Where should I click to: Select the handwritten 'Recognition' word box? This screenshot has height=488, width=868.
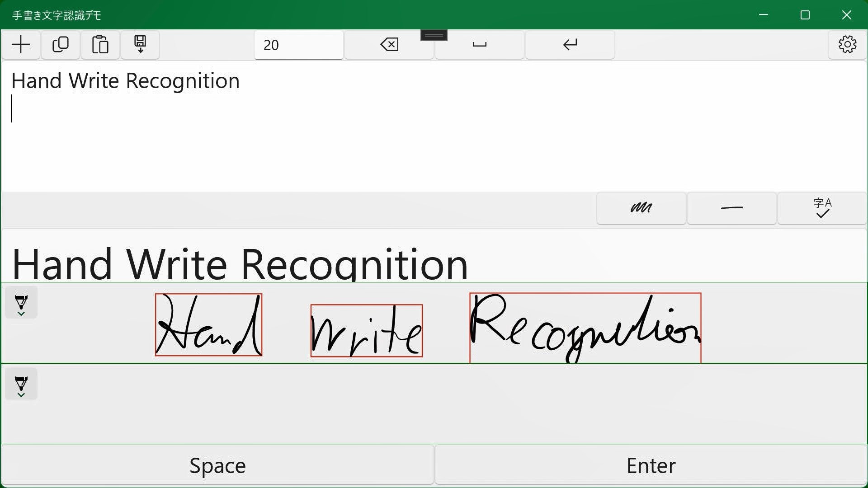(585, 328)
